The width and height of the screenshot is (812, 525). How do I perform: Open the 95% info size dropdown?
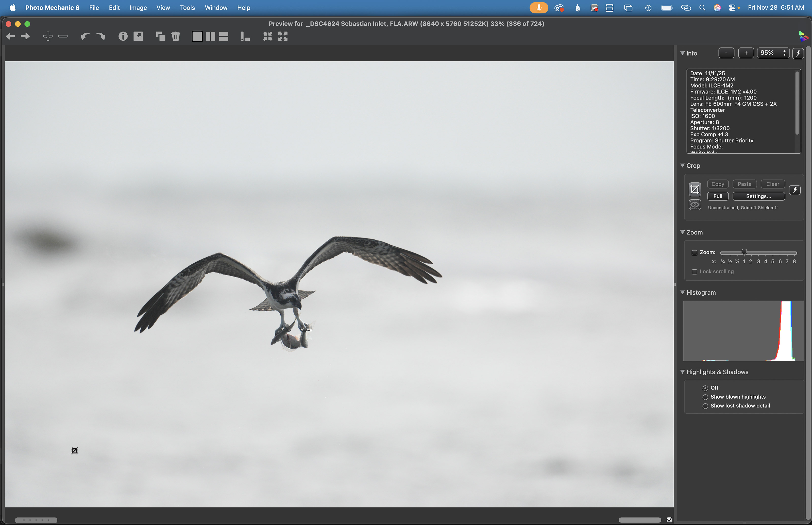(773, 53)
